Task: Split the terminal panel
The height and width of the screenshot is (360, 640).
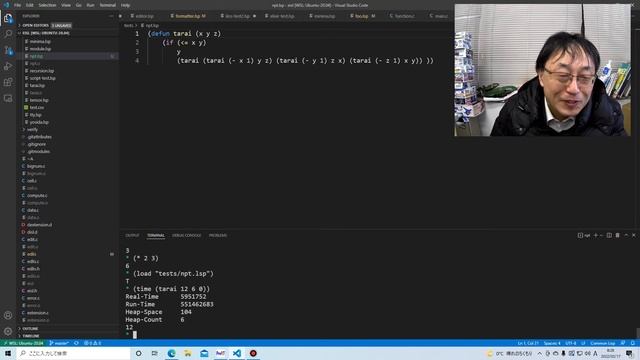Action: [609, 236]
